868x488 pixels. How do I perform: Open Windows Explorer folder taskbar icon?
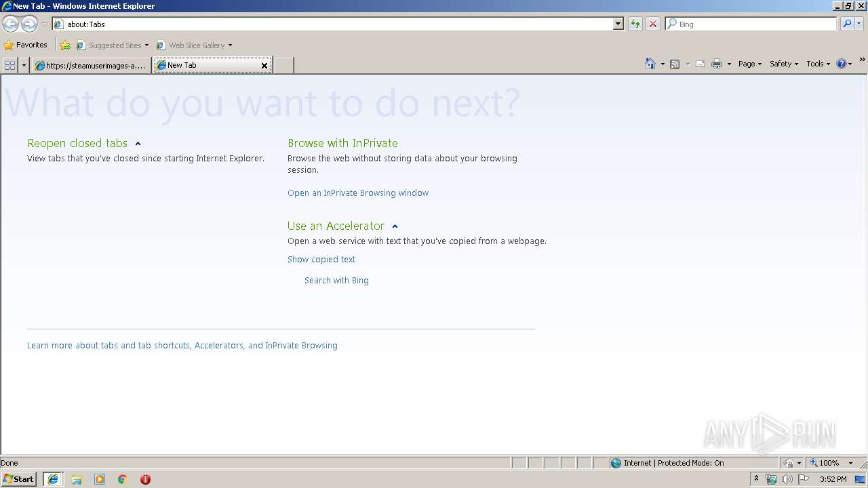(x=77, y=479)
